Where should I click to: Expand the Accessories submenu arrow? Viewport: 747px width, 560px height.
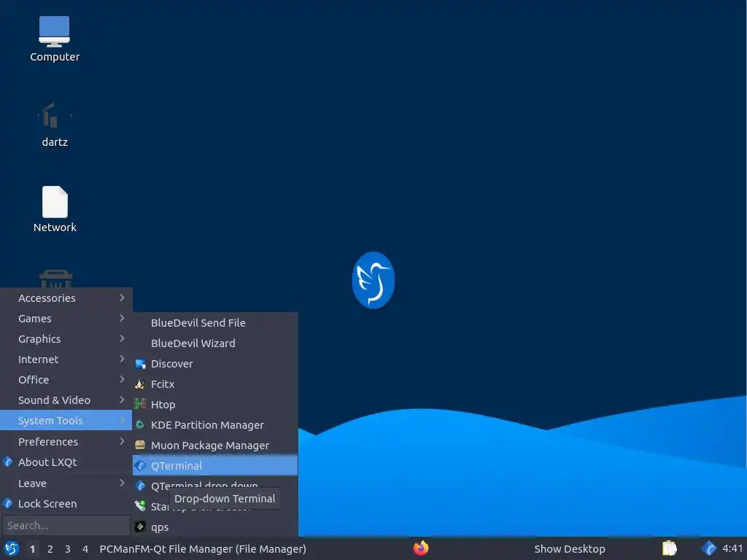122,297
